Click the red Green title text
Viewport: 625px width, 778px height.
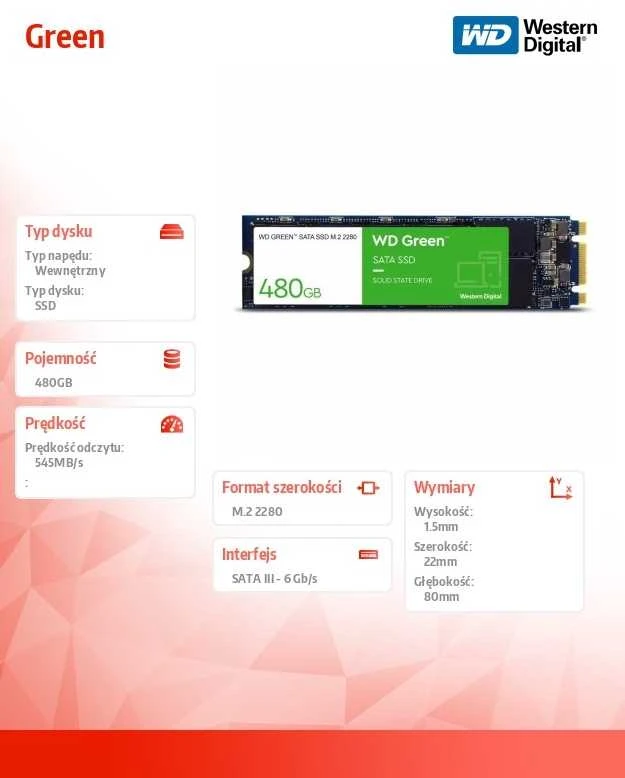(65, 37)
